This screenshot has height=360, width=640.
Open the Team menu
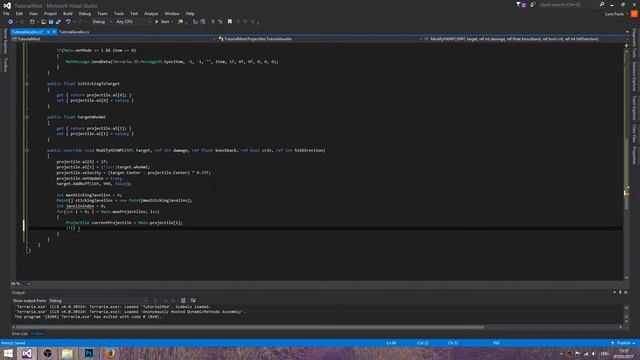102,13
